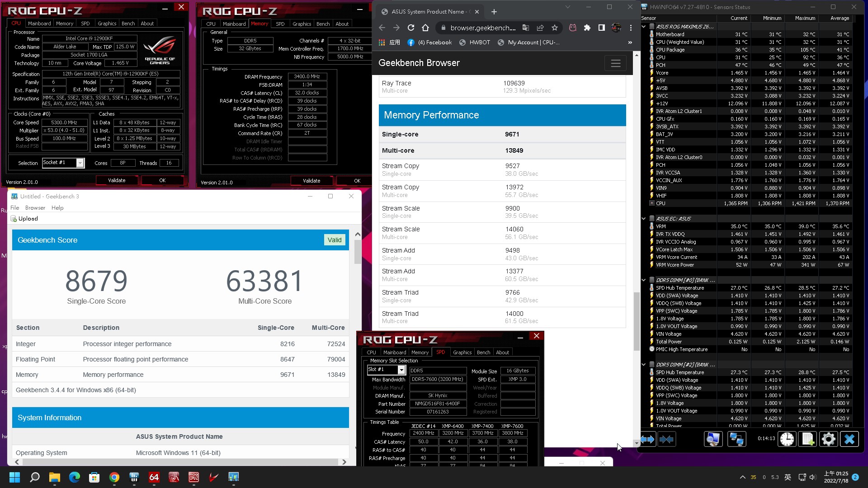Click the Part Number NMGD516F81-6400F field
Viewport: 868px width, 488px height.
click(x=438, y=404)
